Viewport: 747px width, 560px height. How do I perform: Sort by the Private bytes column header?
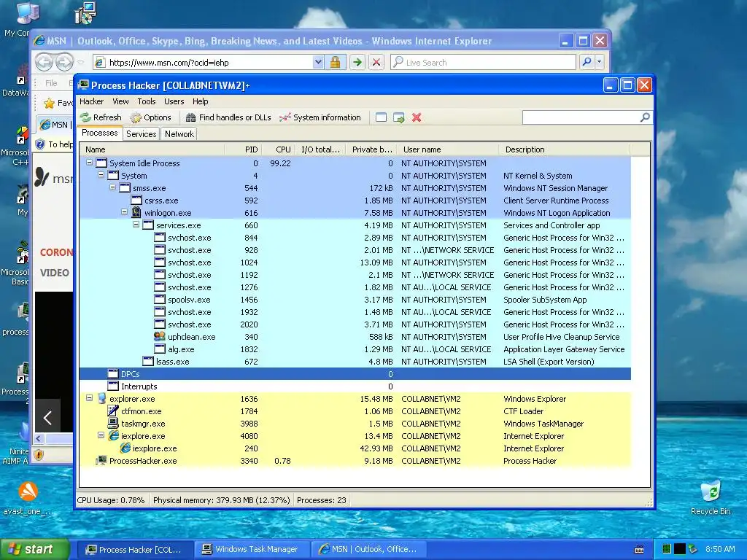point(371,149)
